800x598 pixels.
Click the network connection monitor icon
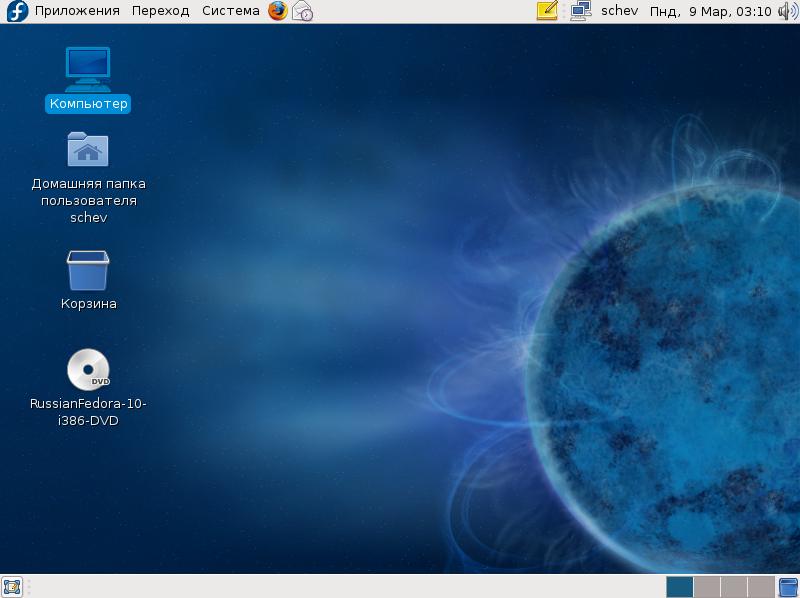click(581, 11)
